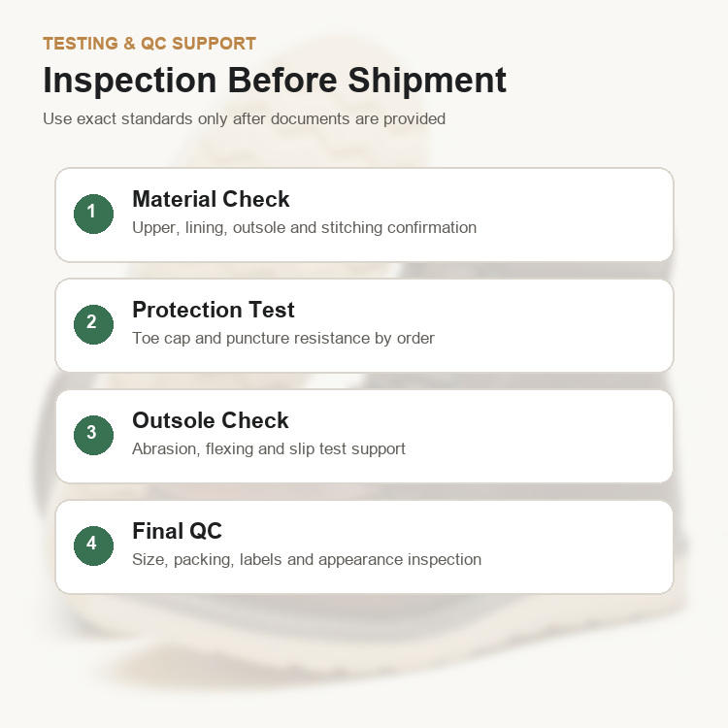728x728 pixels.
Task: Select the Protection Test heading
Action: [x=214, y=310]
